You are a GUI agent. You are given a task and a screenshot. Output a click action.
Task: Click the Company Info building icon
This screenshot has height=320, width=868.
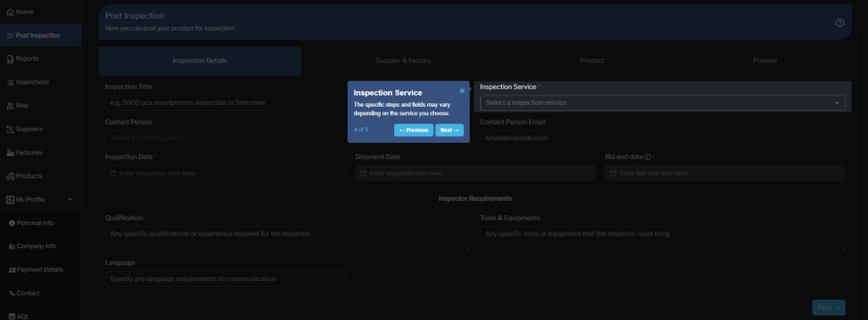click(12, 246)
